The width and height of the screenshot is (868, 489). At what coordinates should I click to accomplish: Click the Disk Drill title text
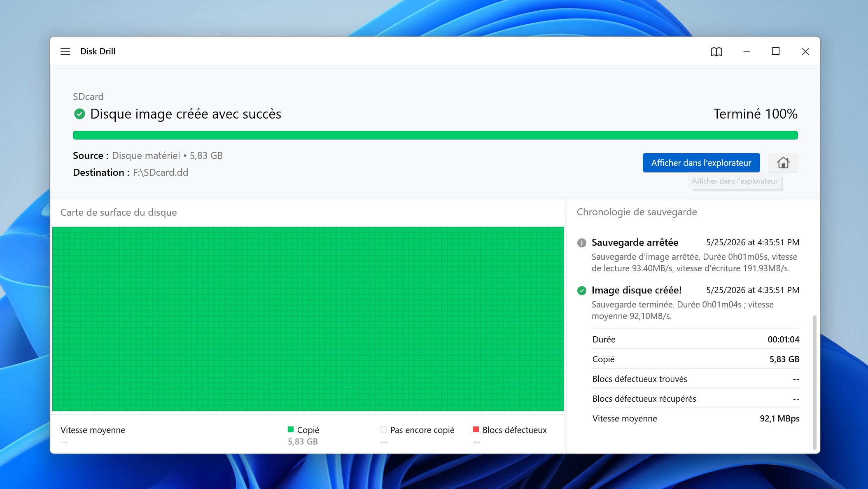pos(98,51)
